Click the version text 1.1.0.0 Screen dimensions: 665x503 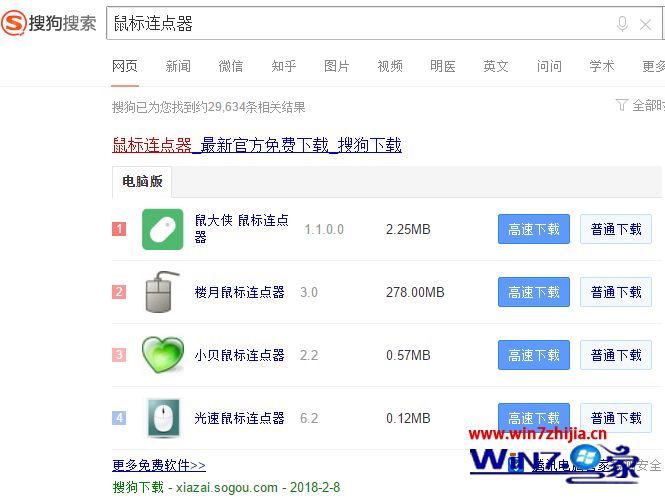point(324,229)
